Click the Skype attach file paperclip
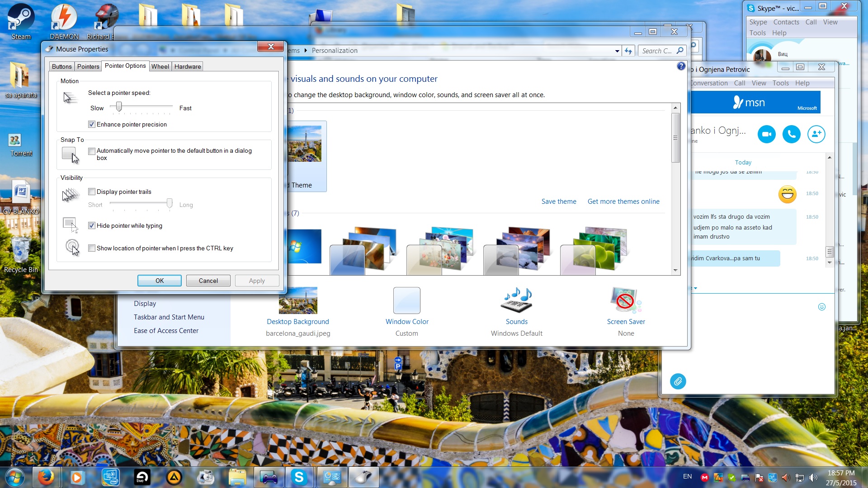Screen dimensions: 868x488 pyautogui.click(x=678, y=381)
